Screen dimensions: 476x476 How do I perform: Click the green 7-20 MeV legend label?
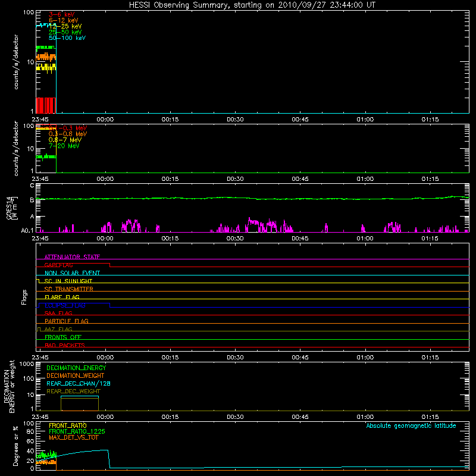64,146
